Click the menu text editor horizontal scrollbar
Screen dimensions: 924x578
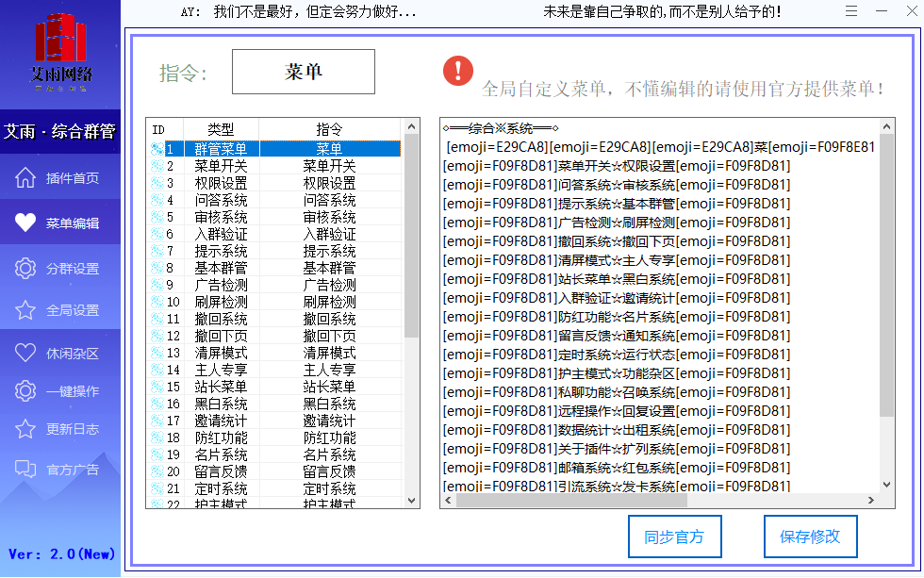pyautogui.click(x=660, y=501)
